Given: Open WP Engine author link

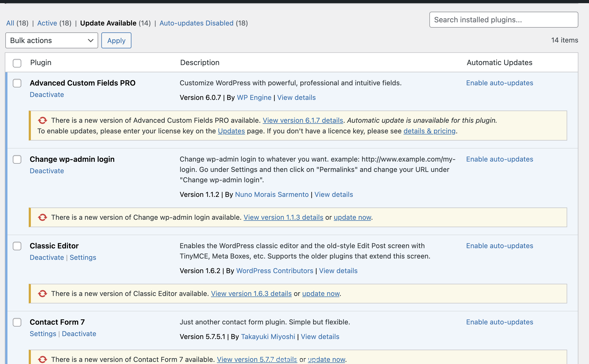Looking at the screenshot, I should (x=254, y=98).
